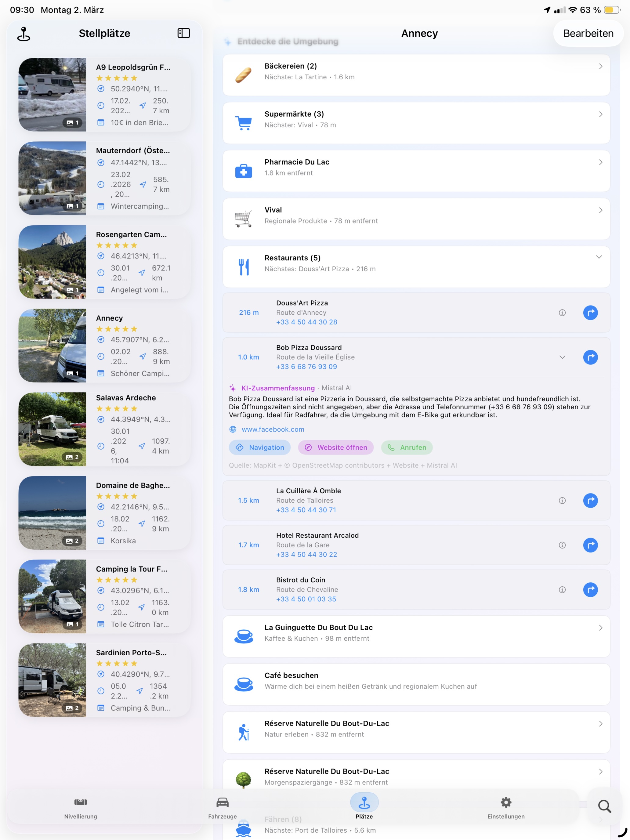Image resolution: width=630 pixels, height=840 pixels.
Task: Toggle the sidebar panel icon
Action: click(x=183, y=33)
